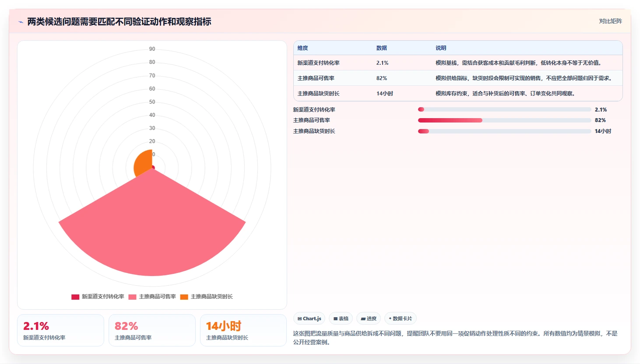
Task: Click the pink legend color box
Action: pos(132,297)
